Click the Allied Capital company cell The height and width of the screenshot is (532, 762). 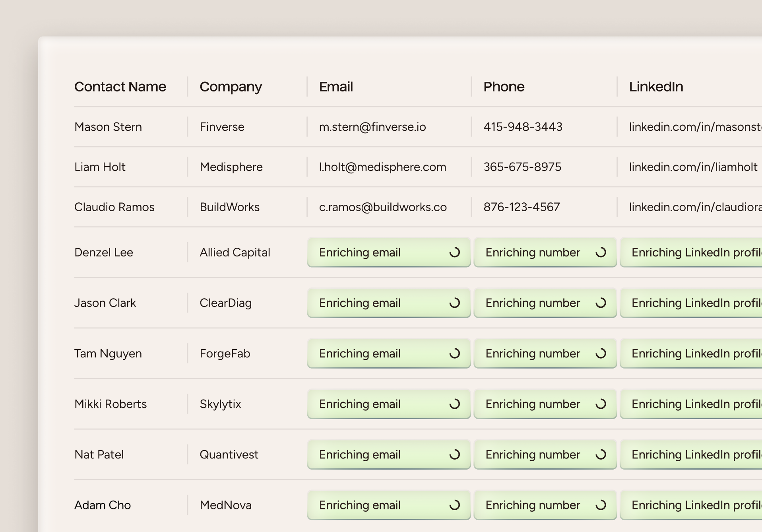[235, 253]
